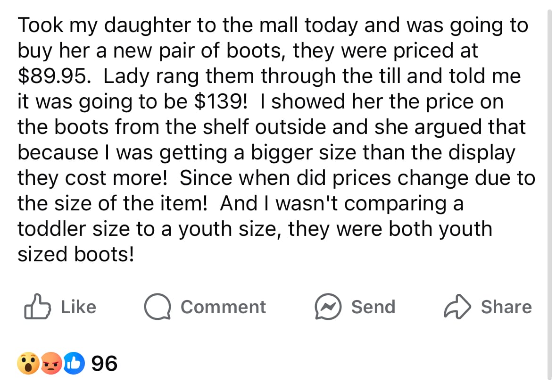Open the comment box with Comment button

pyautogui.click(x=207, y=307)
